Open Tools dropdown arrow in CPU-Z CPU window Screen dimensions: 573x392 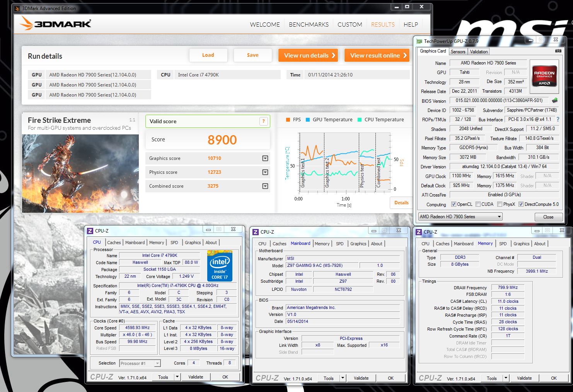177,377
